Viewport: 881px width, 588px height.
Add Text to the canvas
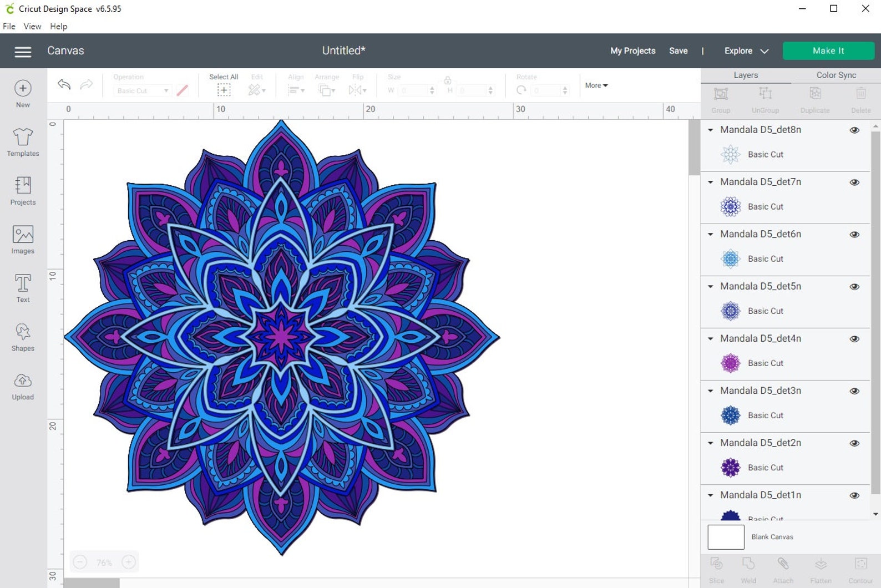pyautogui.click(x=23, y=288)
